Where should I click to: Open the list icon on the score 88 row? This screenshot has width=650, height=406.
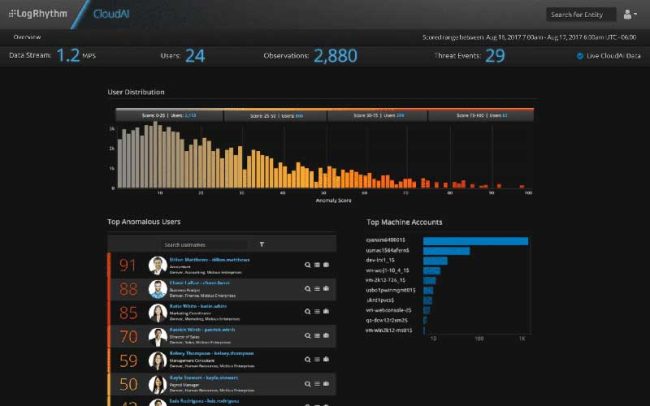[x=316, y=289]
